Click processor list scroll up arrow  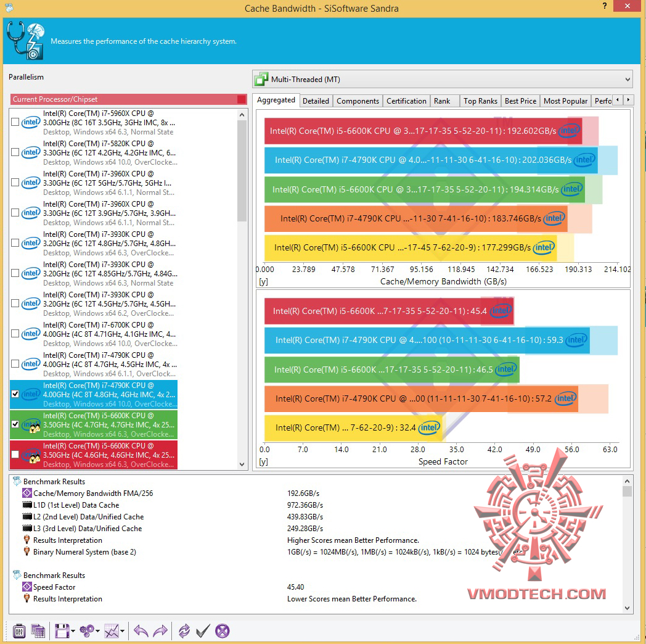(x=242, y=115)
